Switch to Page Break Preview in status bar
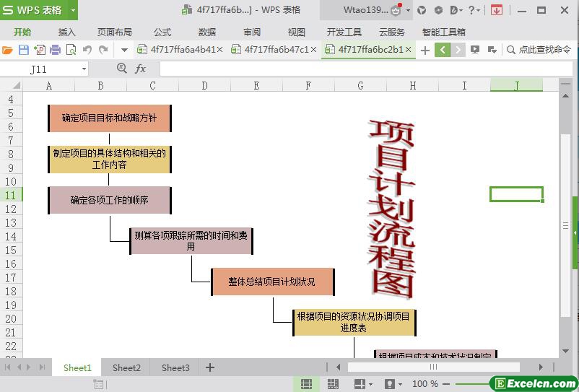The height and width of the screenshot is (392, 579). 333,384
